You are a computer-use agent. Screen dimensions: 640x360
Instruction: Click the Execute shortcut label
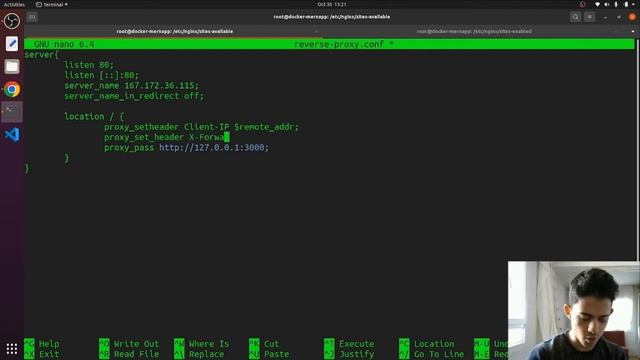pyautogui.click(x=356, y=344)
